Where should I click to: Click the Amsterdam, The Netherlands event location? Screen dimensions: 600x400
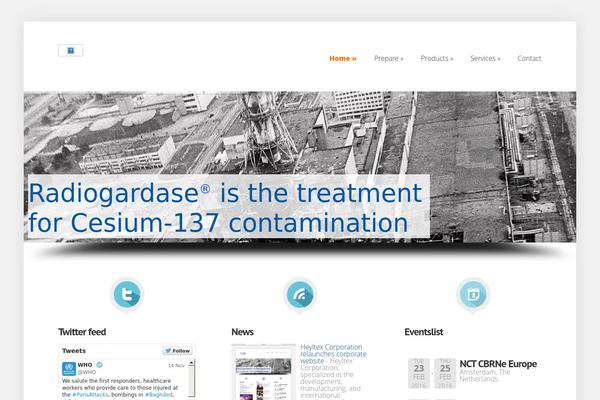pyautogui.click(x=485, y=376)
